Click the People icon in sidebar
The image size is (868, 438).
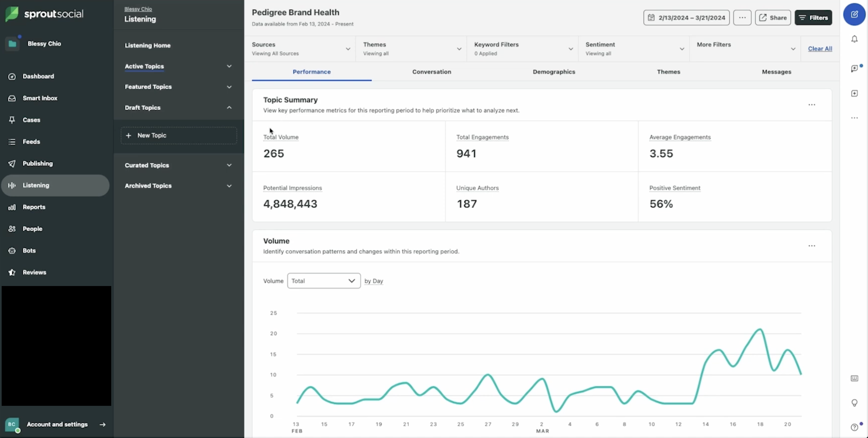pos(12,229)
